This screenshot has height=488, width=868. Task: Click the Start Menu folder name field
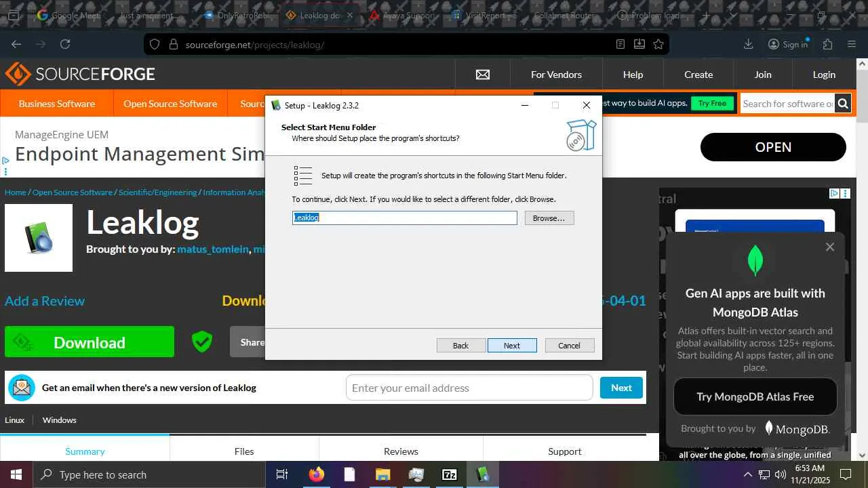(x=405, y=218)
